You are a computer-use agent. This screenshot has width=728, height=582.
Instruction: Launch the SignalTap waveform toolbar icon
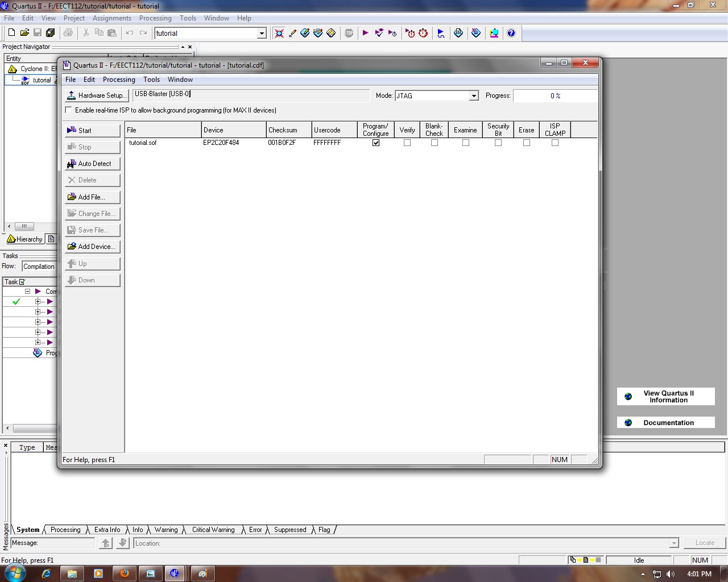point(441,33)
